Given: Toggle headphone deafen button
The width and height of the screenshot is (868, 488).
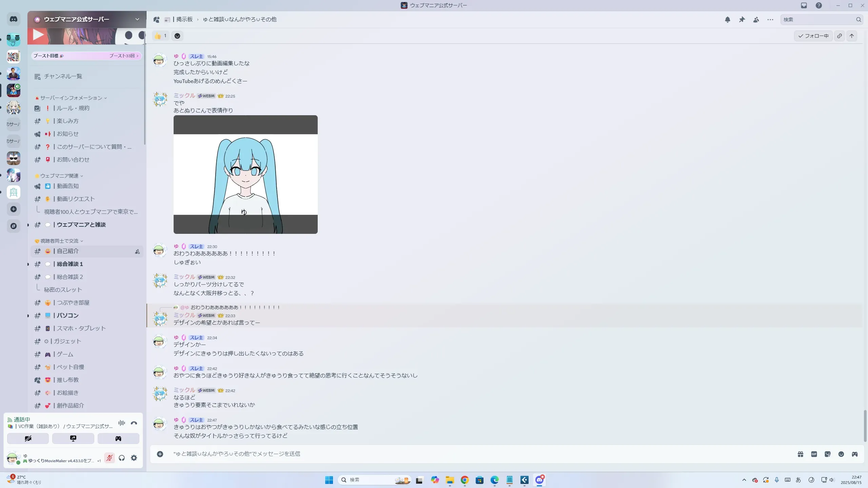Looking at the screenshot, I should (122, 458).
